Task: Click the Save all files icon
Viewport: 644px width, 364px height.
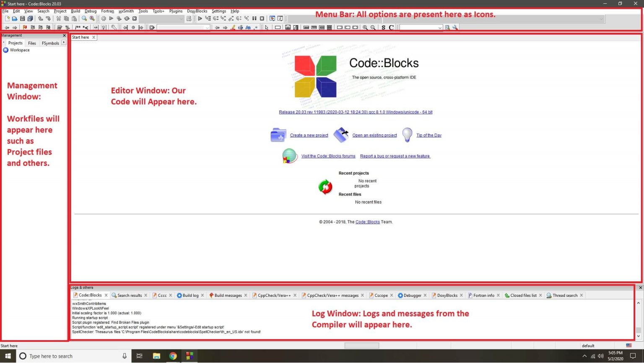Action: tap(30, 18)
